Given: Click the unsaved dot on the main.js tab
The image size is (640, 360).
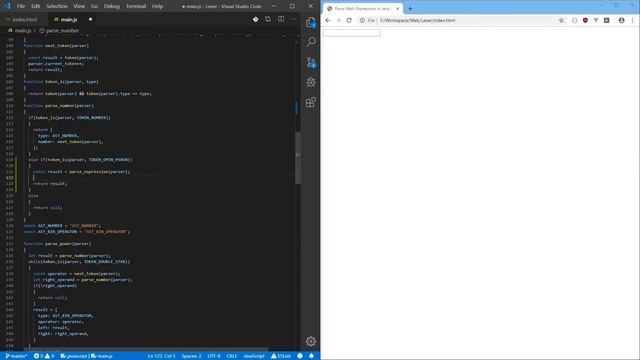Looking at the screenshot, I should click(90, 19).
